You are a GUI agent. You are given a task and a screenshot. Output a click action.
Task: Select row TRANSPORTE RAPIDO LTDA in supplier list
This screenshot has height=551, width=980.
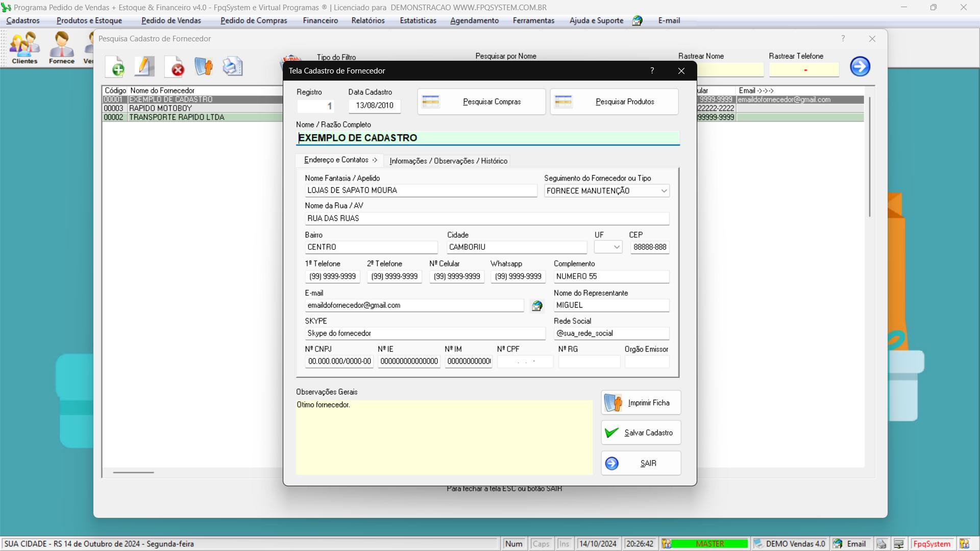(193, 117)
